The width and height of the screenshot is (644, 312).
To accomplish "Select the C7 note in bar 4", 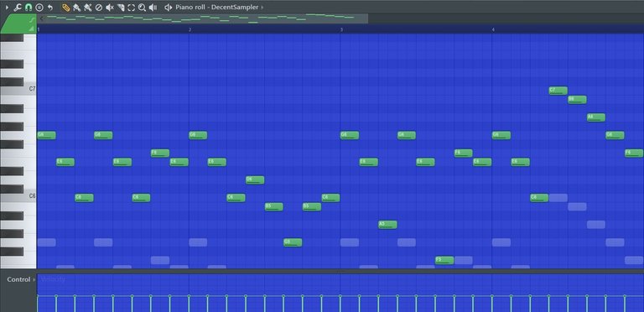I will [558, 91].
